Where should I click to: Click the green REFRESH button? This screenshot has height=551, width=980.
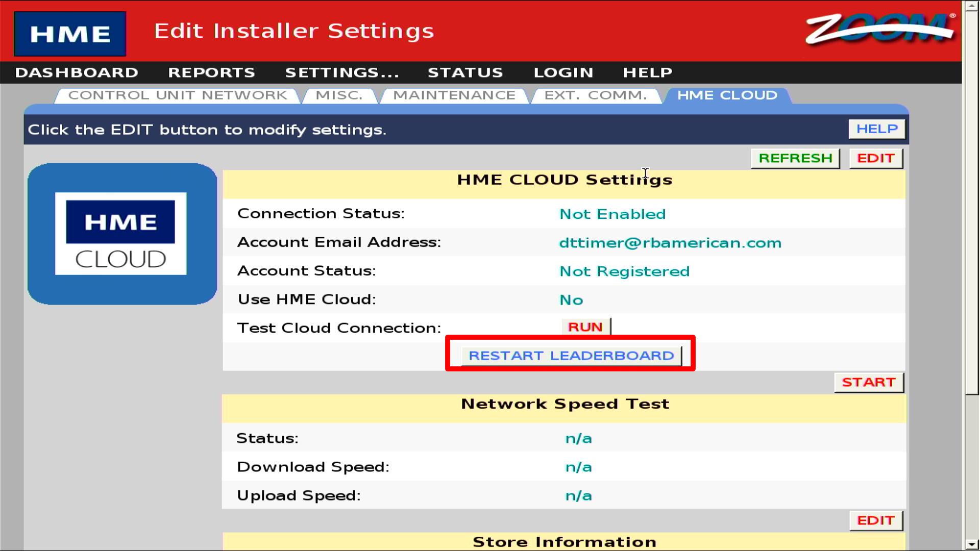(795, 158)
